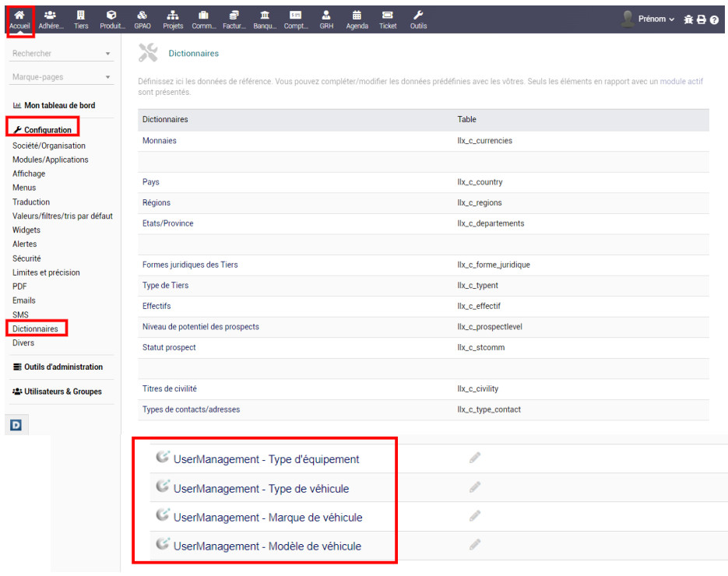Follow the 'module actif' link
The height and width of the screenshot is (576, 728).
[682, 81]
